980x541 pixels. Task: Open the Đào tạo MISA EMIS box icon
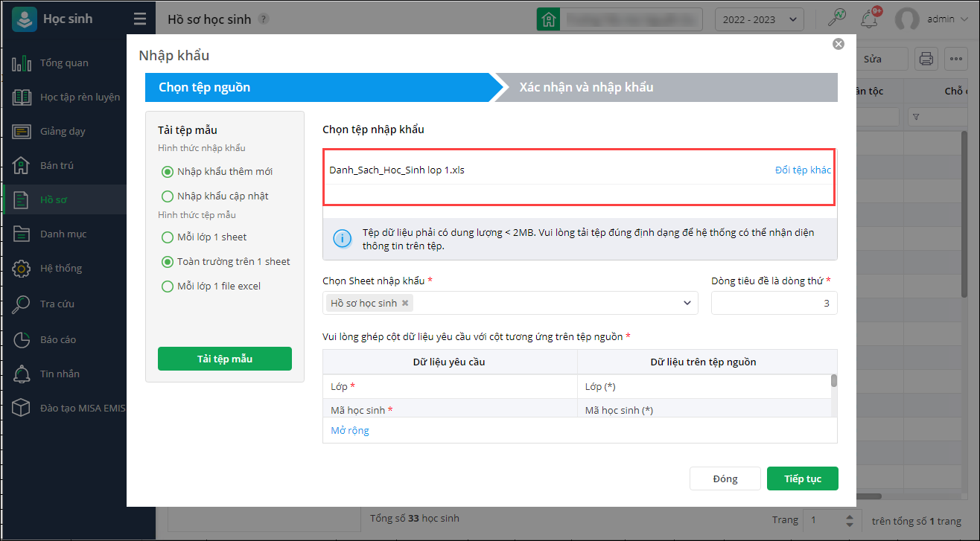[x=22, y=408]
